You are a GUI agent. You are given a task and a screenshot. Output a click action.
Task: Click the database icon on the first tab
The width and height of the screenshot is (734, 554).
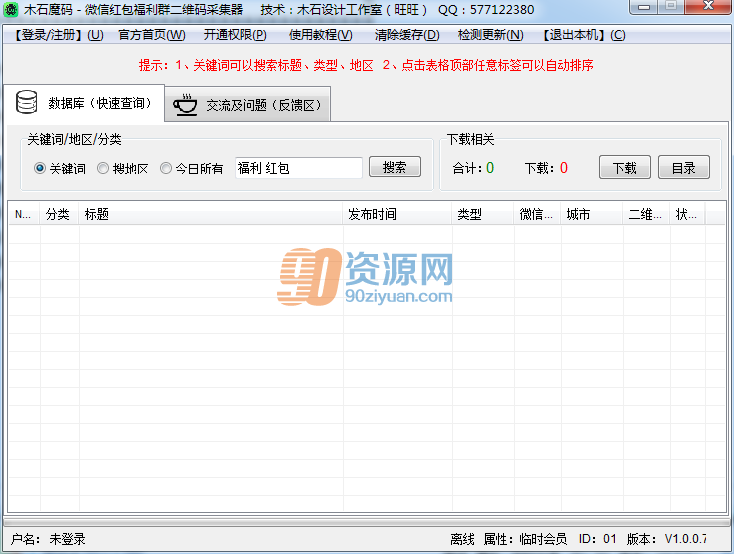[x=26, y=102]
